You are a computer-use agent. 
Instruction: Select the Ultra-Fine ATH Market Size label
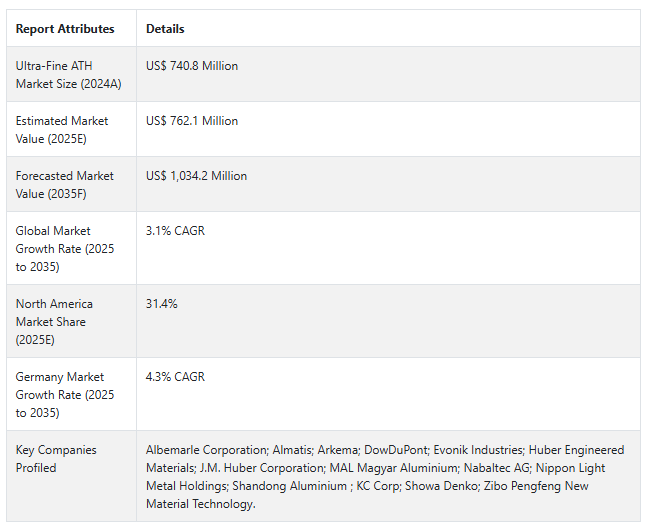click(x=69, y=75)
